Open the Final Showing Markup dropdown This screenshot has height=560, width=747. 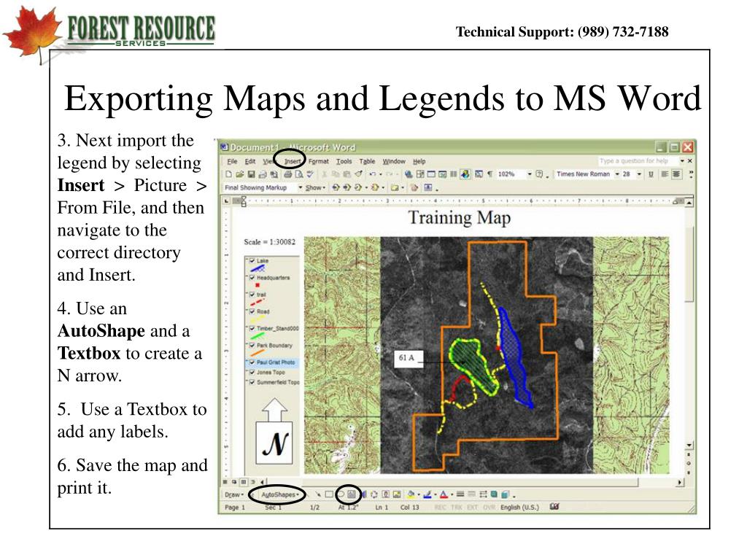click(300, 187)
